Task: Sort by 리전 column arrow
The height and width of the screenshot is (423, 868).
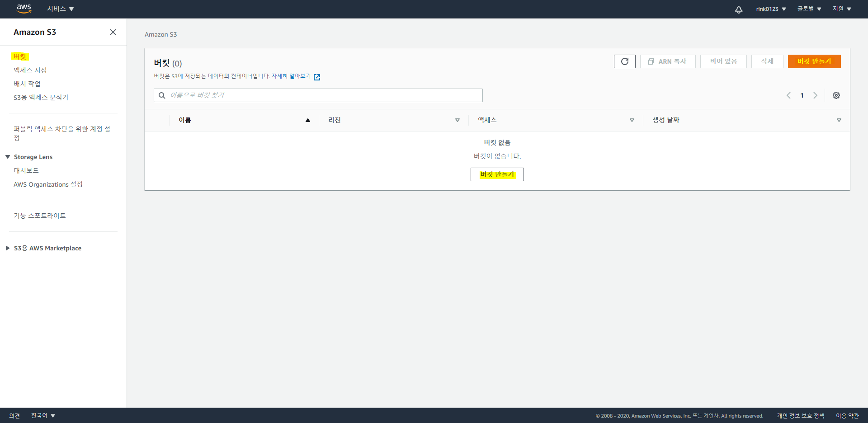Action: click(458, 120)
